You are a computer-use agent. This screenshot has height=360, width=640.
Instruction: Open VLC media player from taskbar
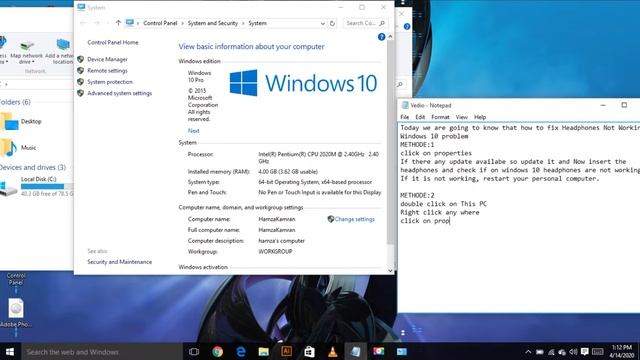coord(333,352)
